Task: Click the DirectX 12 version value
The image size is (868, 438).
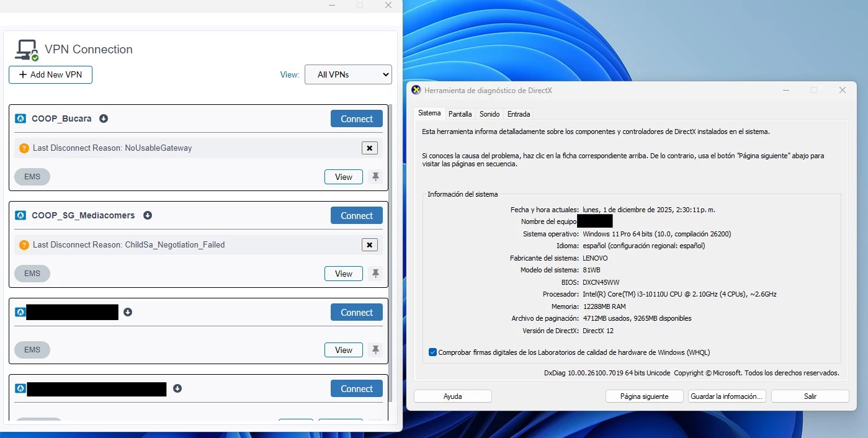Action: [x=597, y=331]
